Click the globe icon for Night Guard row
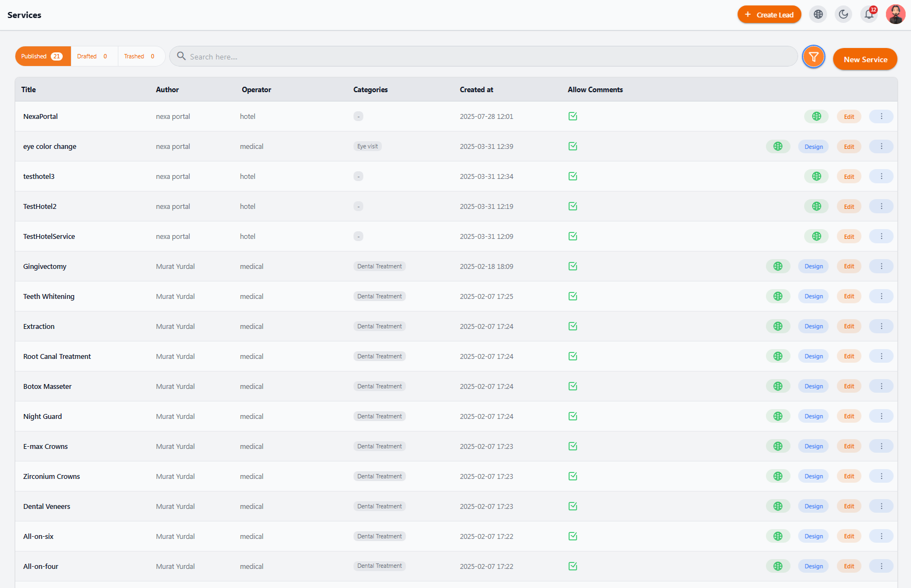This screenshot has height=588, width=911. tap(778, 416)
